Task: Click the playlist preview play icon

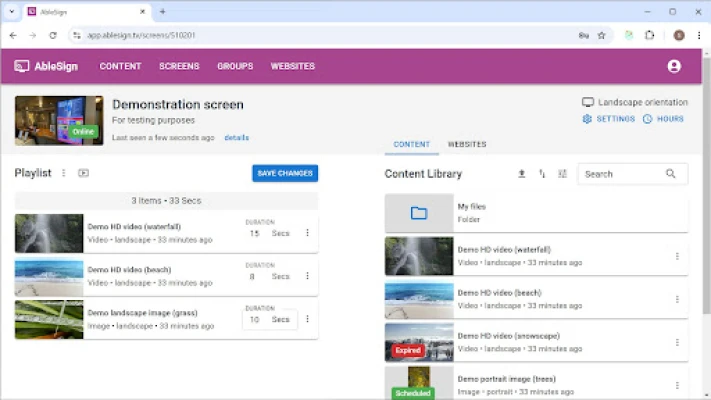Action: pos(84,173)
